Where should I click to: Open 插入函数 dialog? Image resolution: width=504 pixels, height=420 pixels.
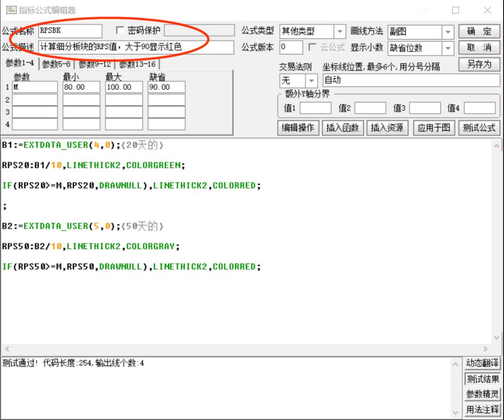[x=343, y=128]
